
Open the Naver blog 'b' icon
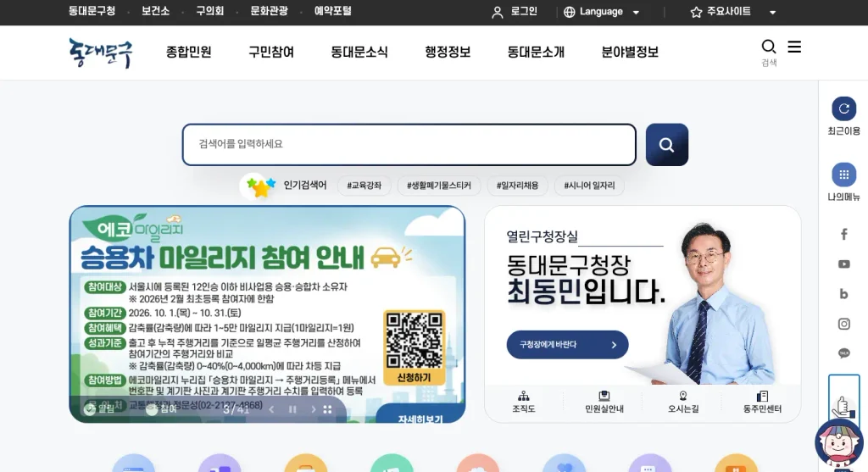pos(843,294)
